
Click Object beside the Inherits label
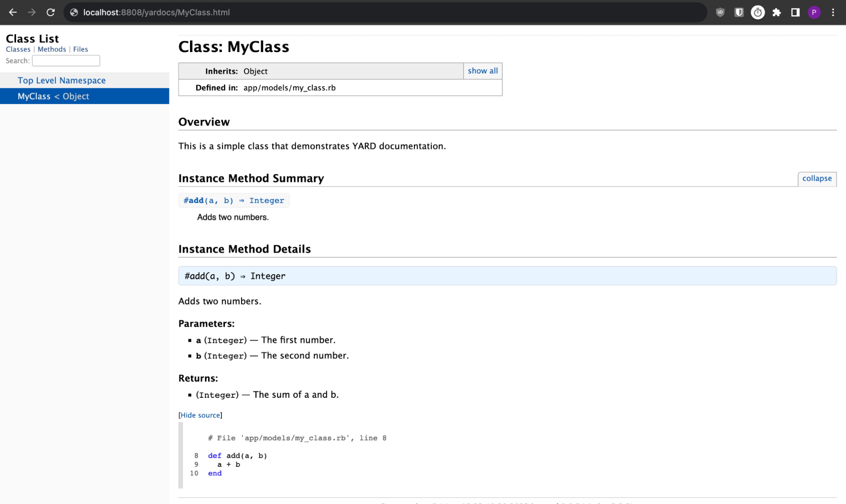pos(255,71)
